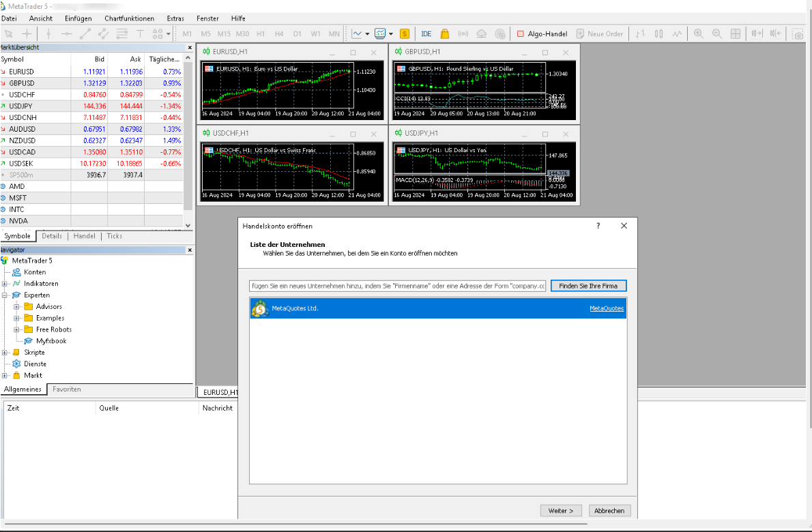Select the Trendlinie drawing tool

coord(86,33)
